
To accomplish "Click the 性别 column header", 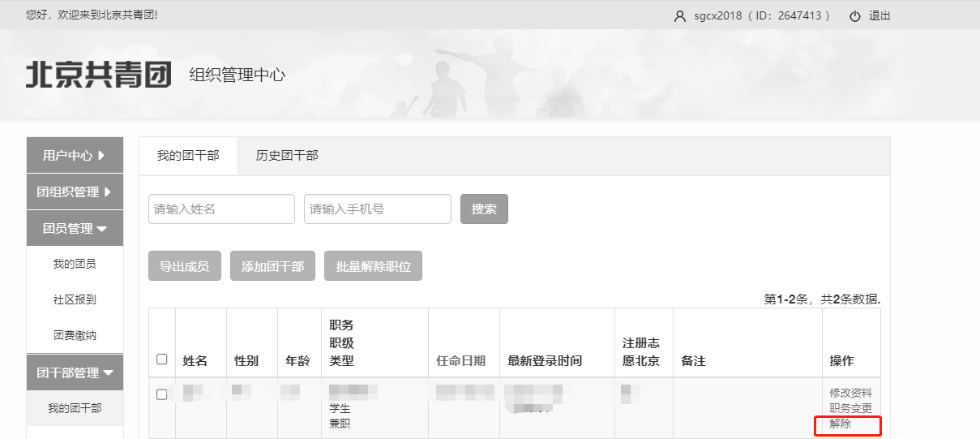I will [246, 361].
